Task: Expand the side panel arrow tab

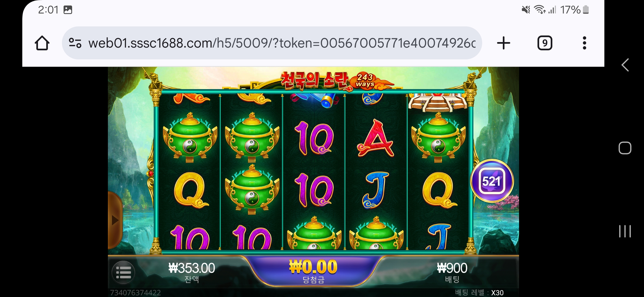Action: point(115,220)
